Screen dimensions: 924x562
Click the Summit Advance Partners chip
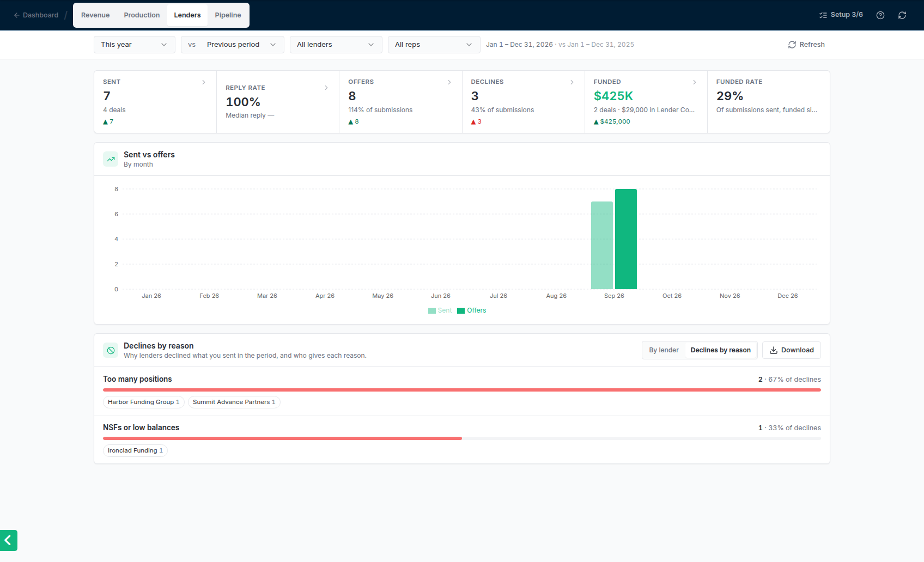[234, 402]
